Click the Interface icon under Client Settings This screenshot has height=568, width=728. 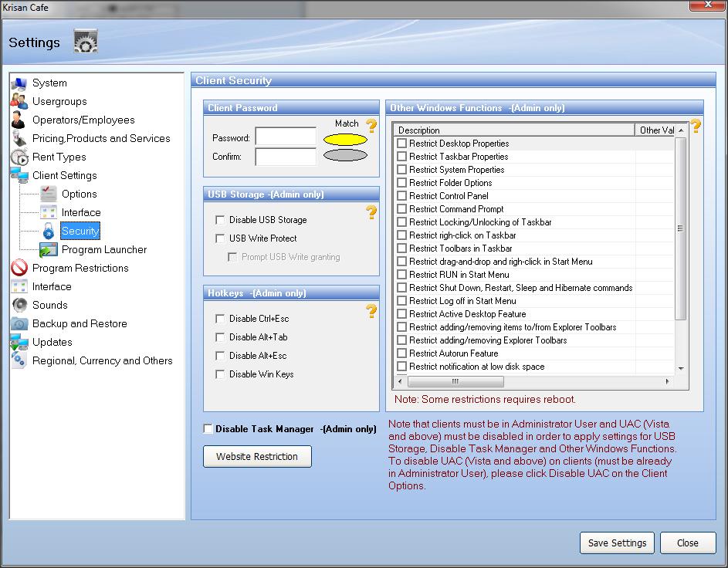tap(49, 212)
